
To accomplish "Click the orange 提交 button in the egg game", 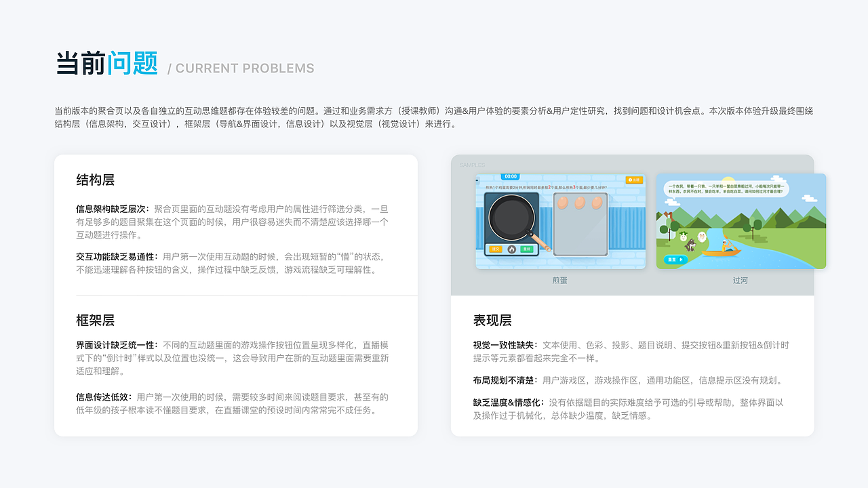I will 496,249.
